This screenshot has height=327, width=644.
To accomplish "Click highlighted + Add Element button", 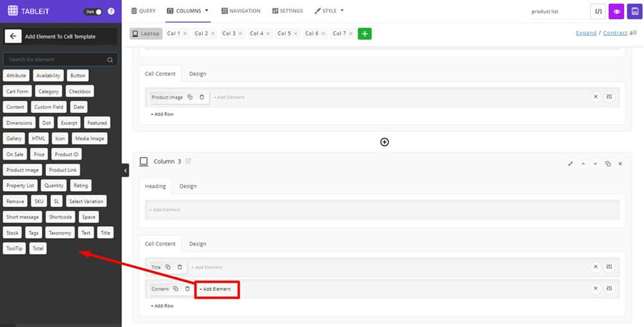I will tap(217, 289).
